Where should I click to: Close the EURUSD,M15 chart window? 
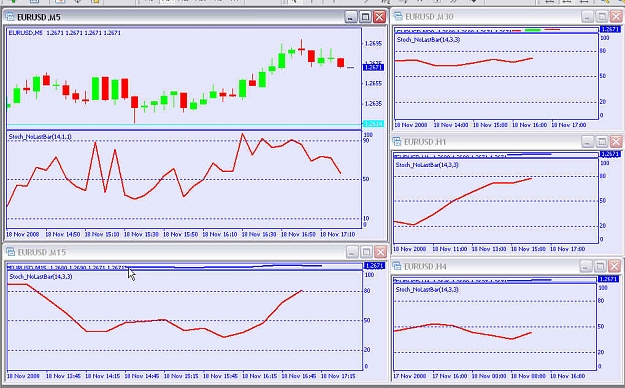(x=380, y=252)
